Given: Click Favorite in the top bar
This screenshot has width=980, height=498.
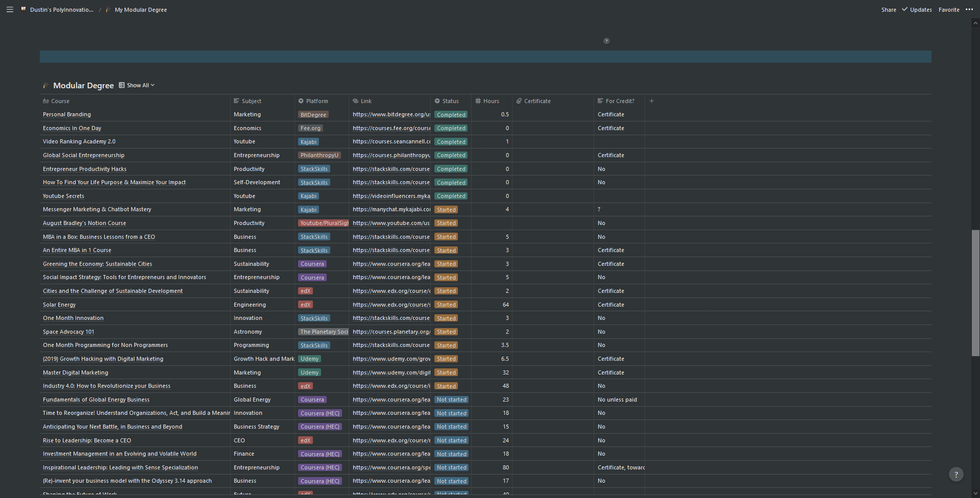Looking at the screenshot, I should click(949, 10).
